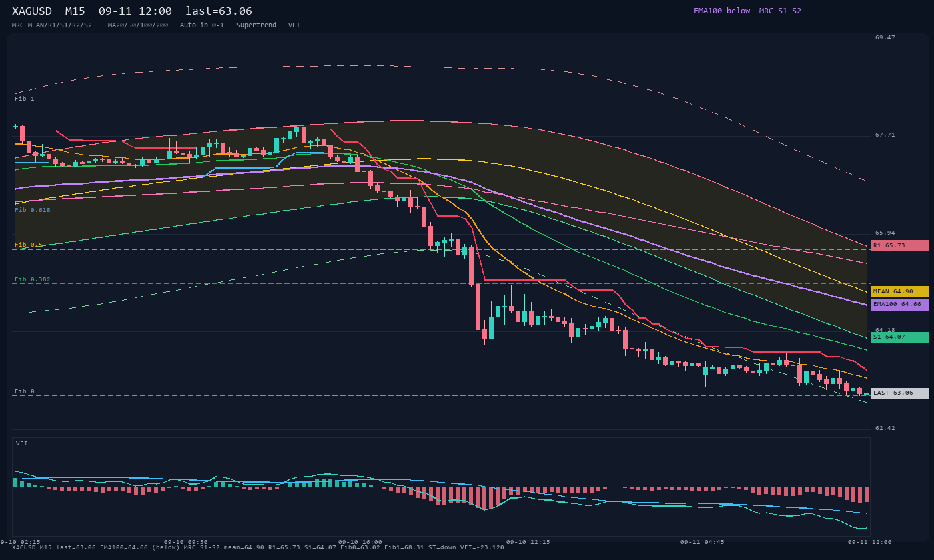Click the MRC MEAN/R1/S1/R2/S2 indicator label
934x560 pixels.
(x=52, y=25)
